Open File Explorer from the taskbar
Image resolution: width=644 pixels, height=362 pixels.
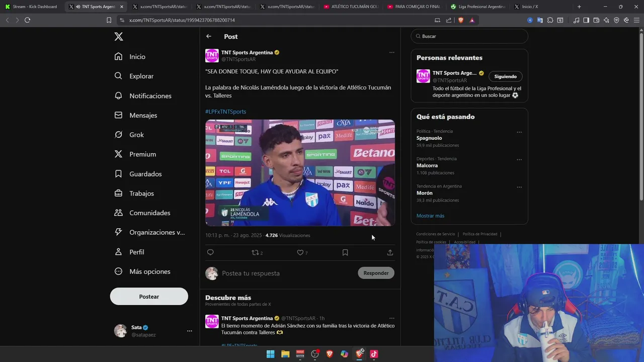[x=285, y=354]
